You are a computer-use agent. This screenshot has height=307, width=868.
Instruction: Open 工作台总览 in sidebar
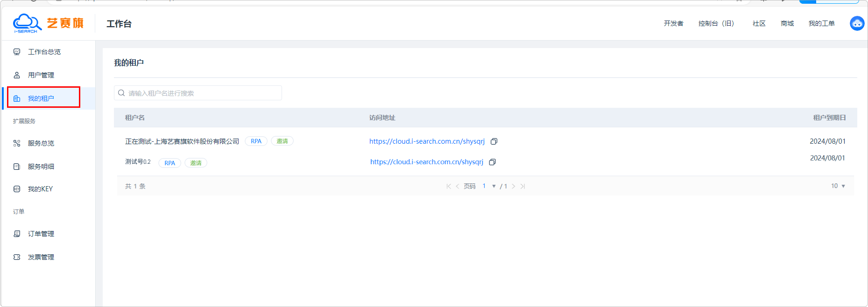point(44,52)
